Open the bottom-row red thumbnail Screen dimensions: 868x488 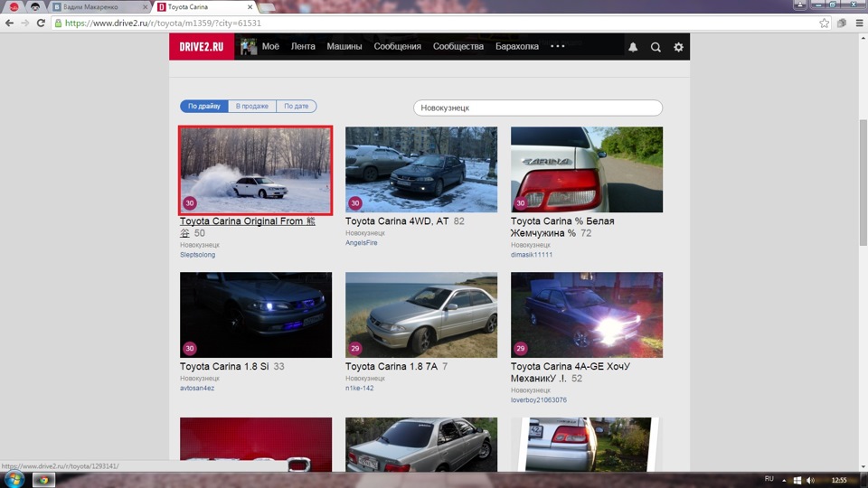256,445
